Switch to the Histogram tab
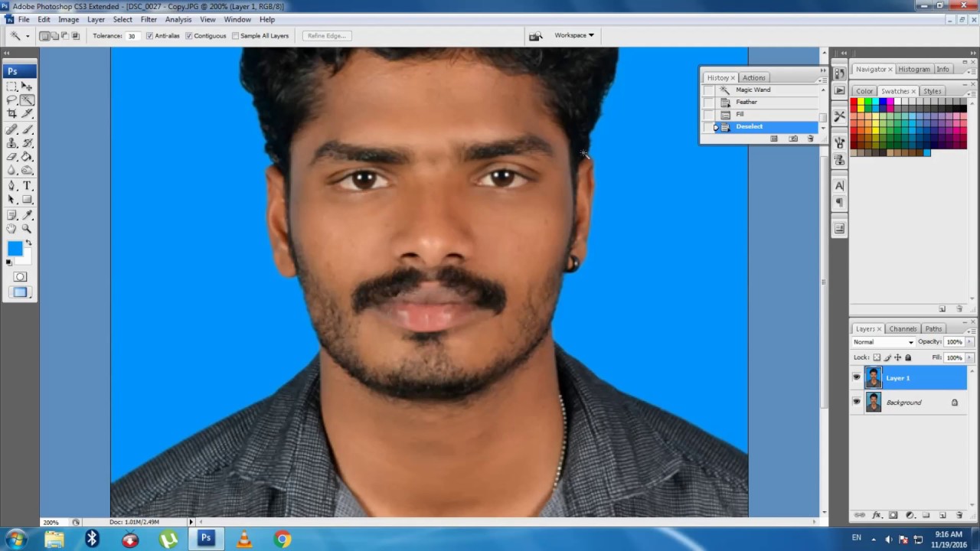Screen dimensions: 980x551 914,69
